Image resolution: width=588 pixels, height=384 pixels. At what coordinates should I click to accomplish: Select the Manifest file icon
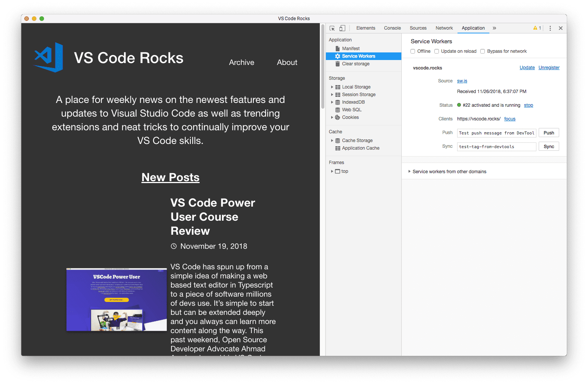click(x=338, y=49)
